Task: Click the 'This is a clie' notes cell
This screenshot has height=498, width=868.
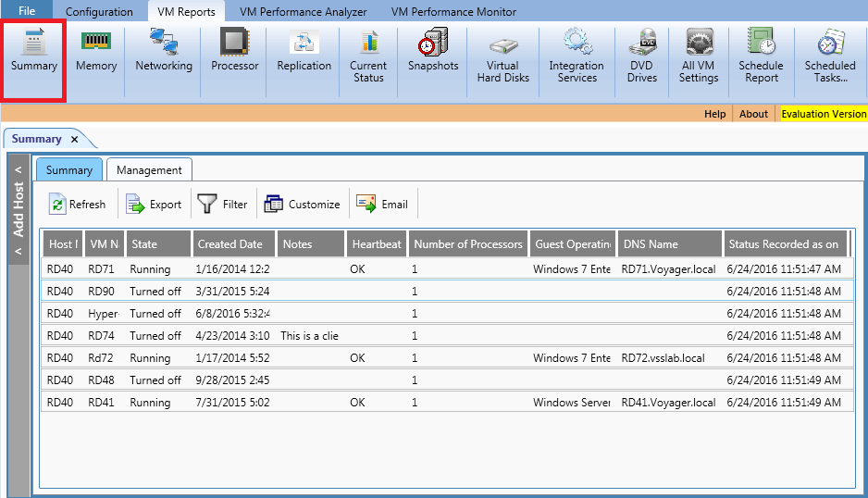Action: pos(309,336)
